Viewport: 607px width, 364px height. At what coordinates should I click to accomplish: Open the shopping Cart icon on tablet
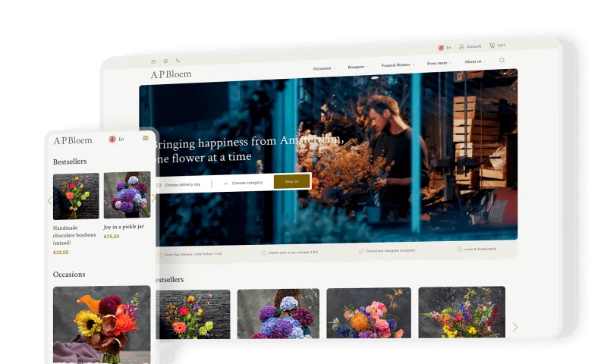(x=492, y=45)
